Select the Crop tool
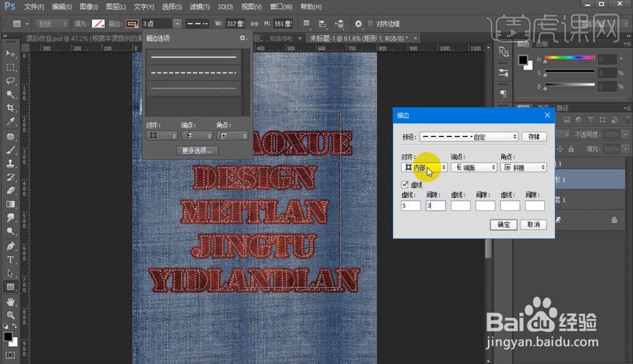 coord(10,109)
